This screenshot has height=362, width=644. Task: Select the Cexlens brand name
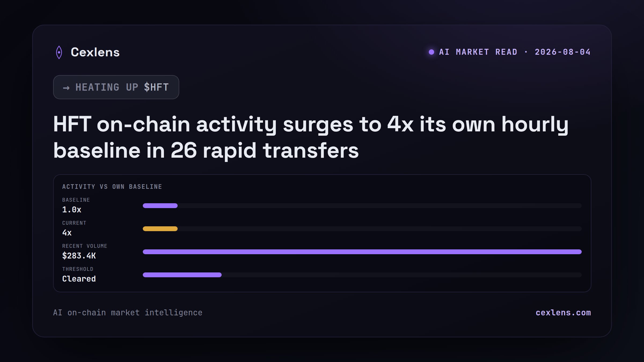click(95, 52)
